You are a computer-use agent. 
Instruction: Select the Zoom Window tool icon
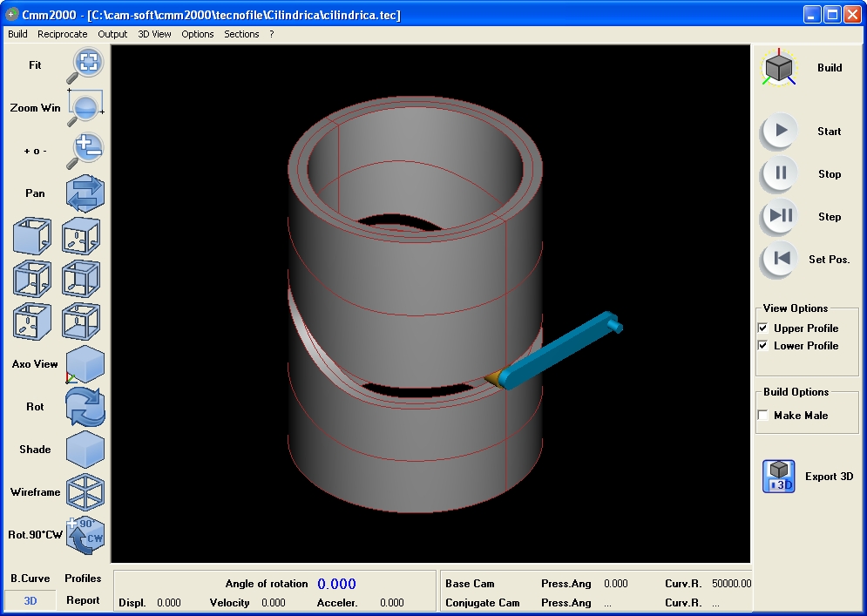click(85, 107)
